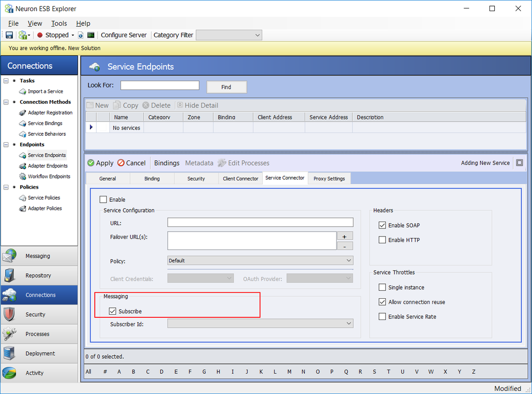
Task: Click the toolbar icon right of Stopped
Action: coord(81,35)
